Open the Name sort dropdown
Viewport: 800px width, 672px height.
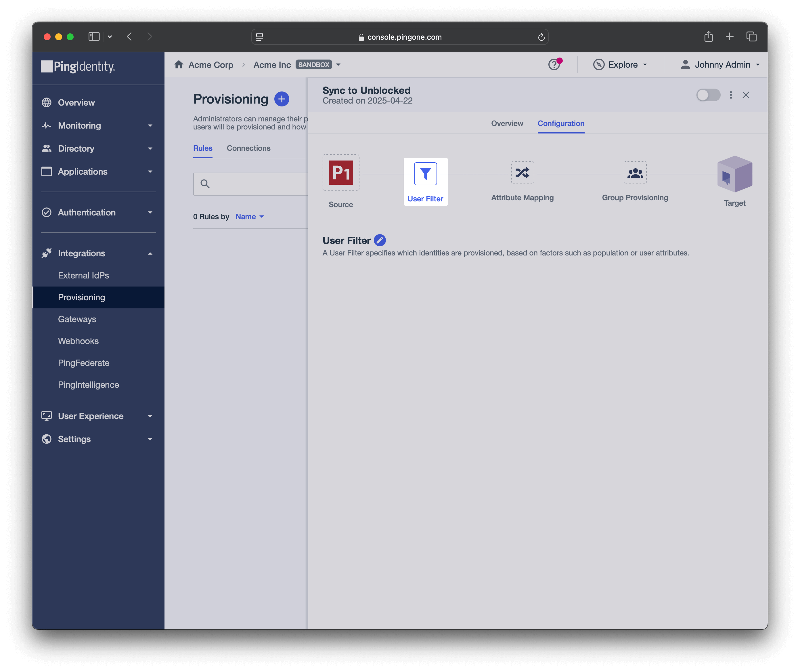250,217
